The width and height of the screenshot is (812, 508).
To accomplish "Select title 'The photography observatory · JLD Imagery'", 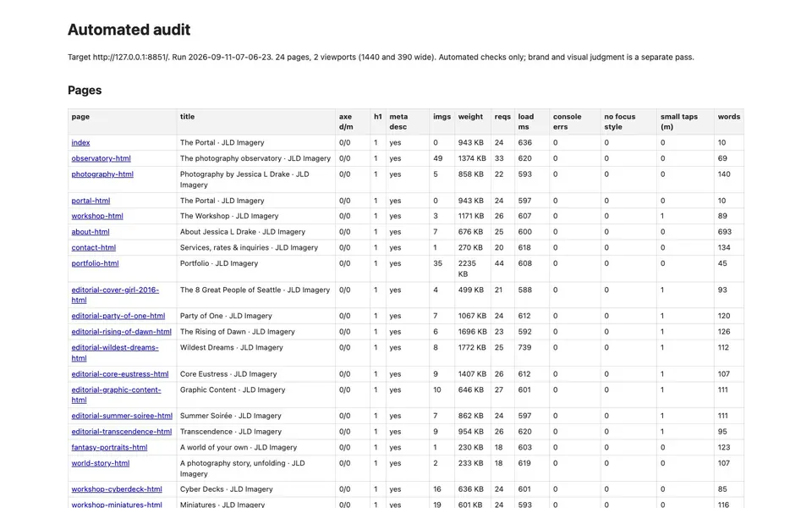I will click(255, 158).
